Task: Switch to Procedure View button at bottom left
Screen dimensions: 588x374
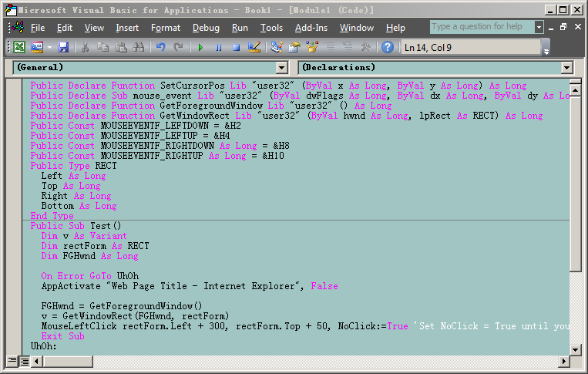Action: pyautogui.click(x=12, y=362)
